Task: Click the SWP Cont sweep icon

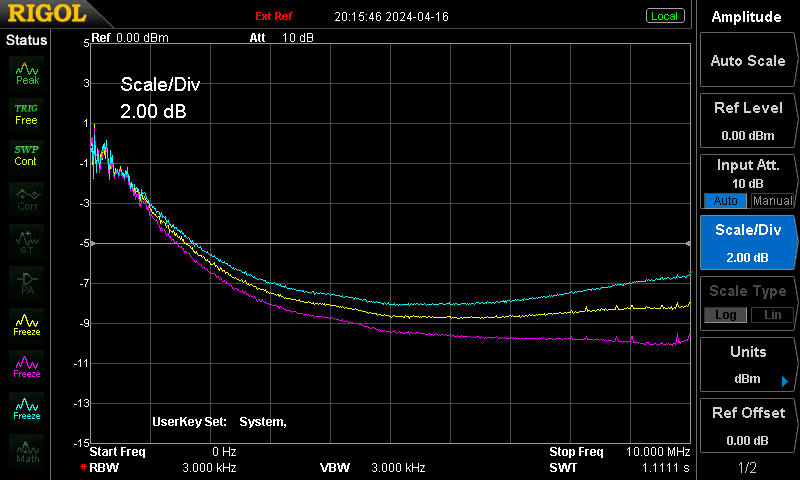Action: pyautogui.click(x=27, y=156)
